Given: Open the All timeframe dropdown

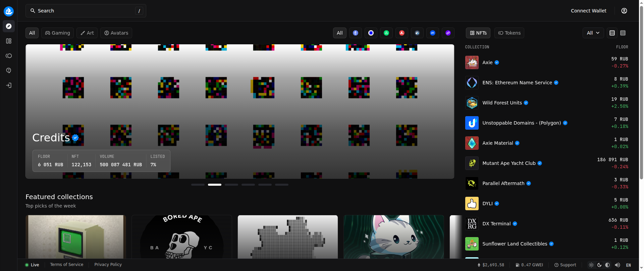Looking at the screenshot, I should pos(593,33).
